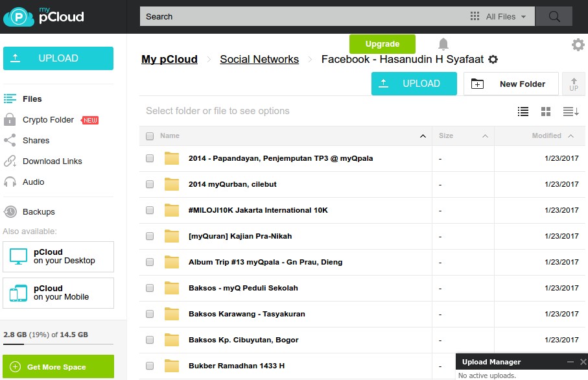
Task: Click inside the Search field
Action: (x=292, y=16)
